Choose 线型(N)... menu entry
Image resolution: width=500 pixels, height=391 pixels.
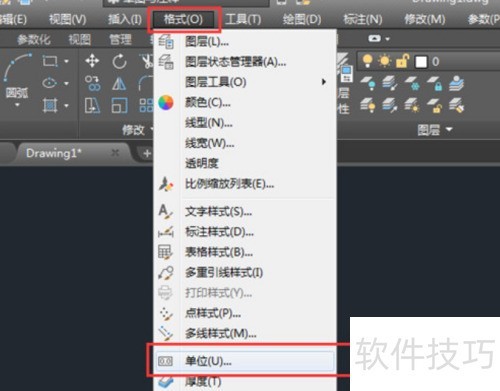[245, 123]
